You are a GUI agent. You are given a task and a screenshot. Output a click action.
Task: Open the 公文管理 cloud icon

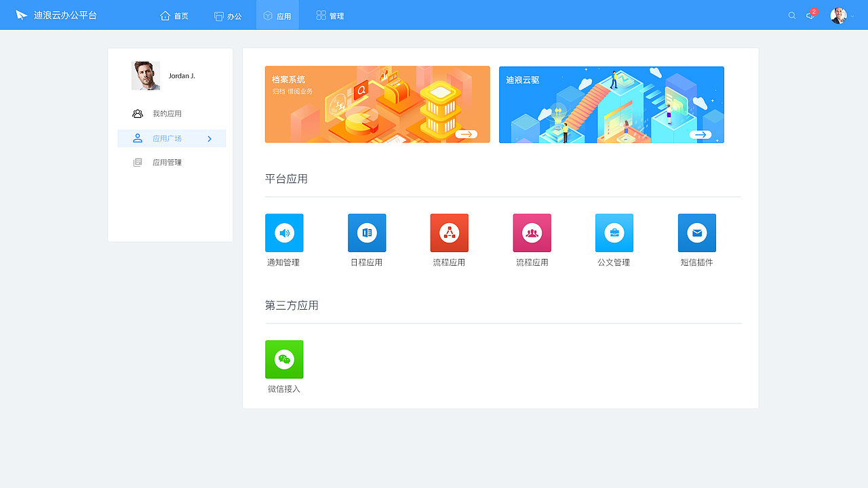coord(614,232)
